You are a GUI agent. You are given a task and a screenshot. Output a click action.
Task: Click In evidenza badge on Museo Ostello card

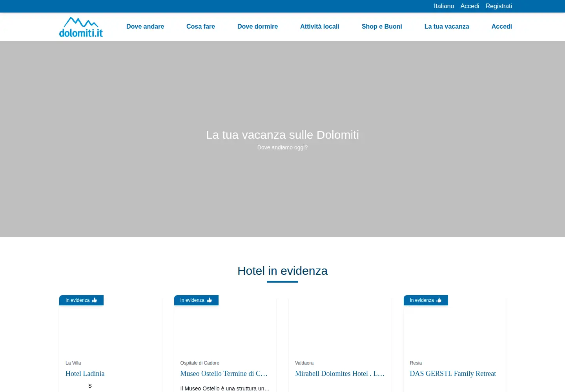tap(196, 300)
